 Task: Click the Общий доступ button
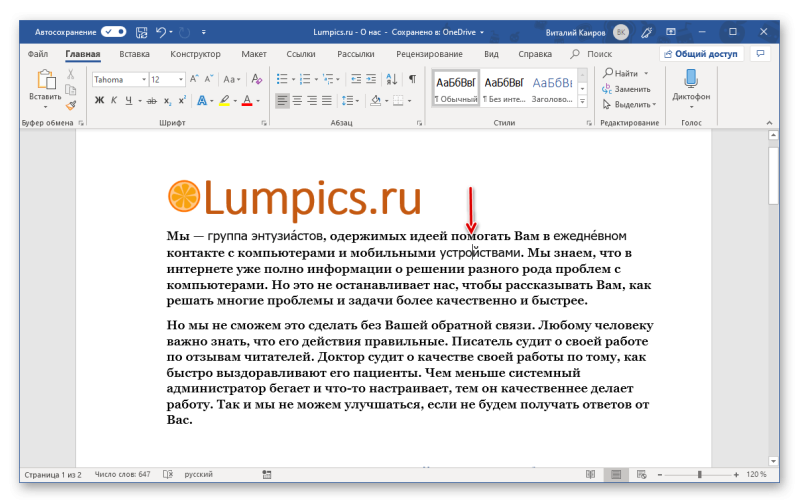[x=701, y=54]
